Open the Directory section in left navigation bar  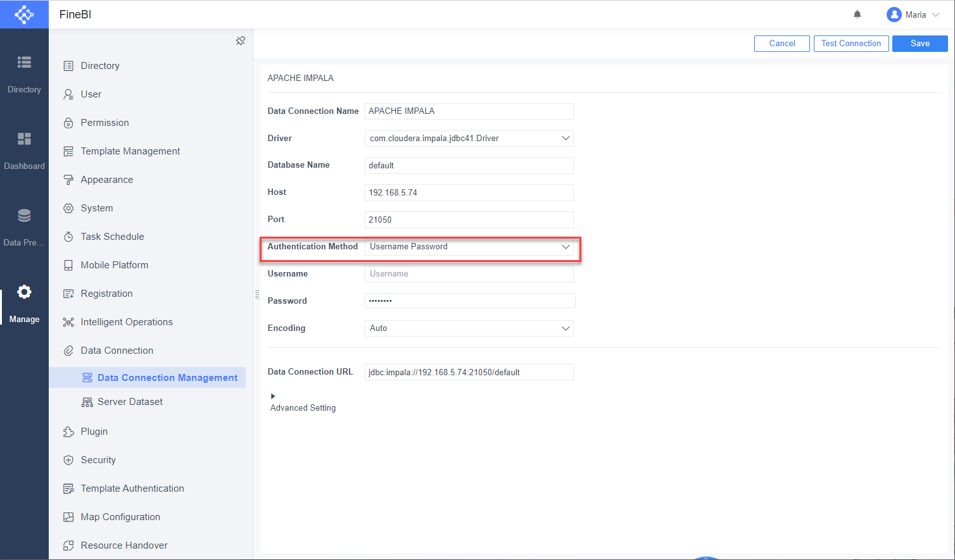(x=24, y=75)
